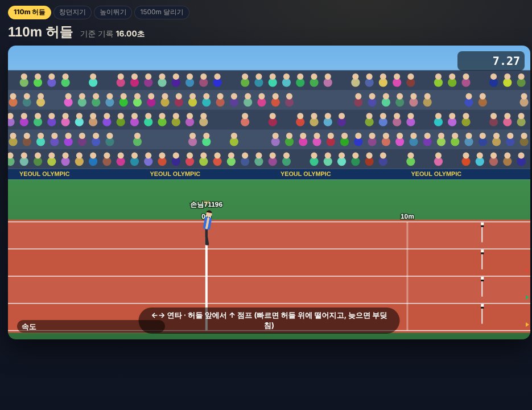Click the player name label 손님71196

tap(207, 204)
